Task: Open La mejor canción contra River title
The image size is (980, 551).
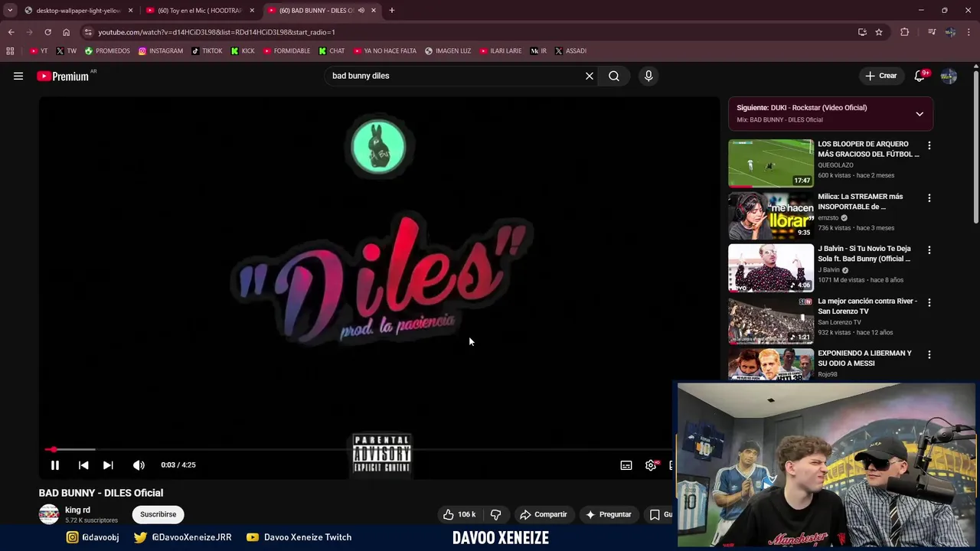Action: pyautogui.click(x=867, y=306)
